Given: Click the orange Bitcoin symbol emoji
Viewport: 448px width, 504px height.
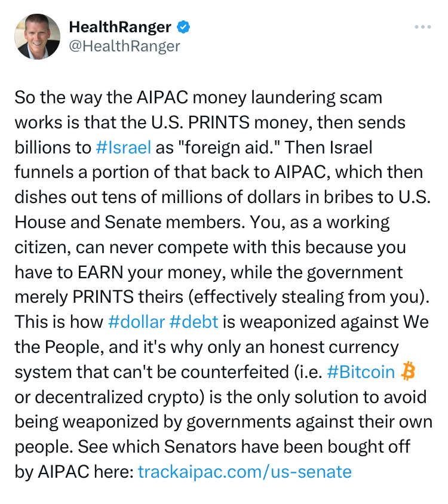Looking at the screenshot, I should [408, 371].
